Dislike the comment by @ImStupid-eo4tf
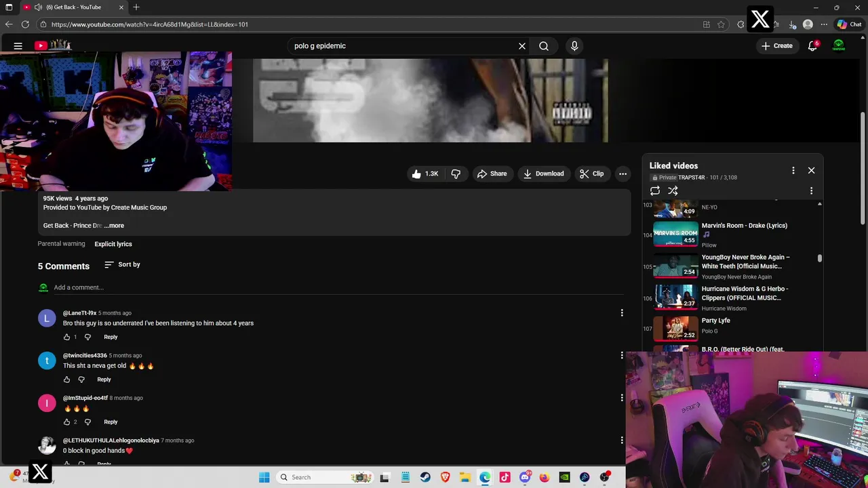The width and height of the screenshot is (868, 488). (x=87, y=422)
